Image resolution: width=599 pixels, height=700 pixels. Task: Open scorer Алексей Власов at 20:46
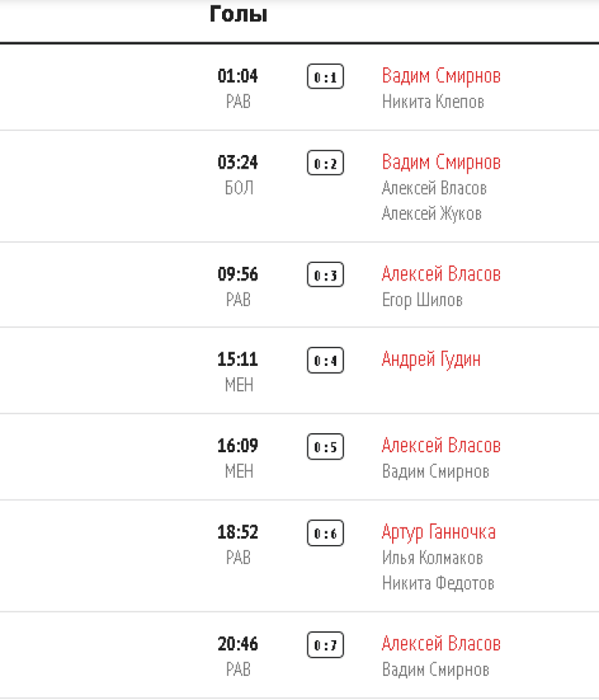[441, 643]
